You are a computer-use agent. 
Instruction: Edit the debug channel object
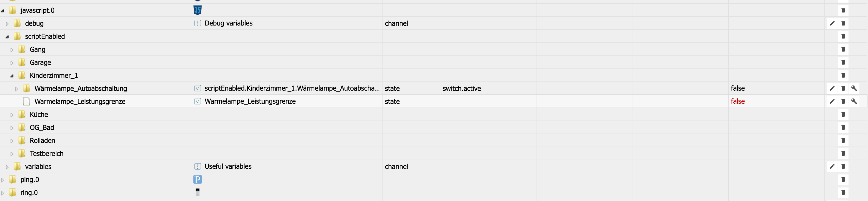(832, 23)
